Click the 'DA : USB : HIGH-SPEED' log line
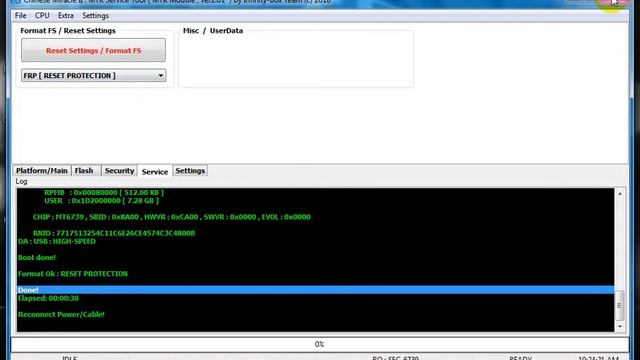Screen dimensions: 640x360 coord(57,241)
